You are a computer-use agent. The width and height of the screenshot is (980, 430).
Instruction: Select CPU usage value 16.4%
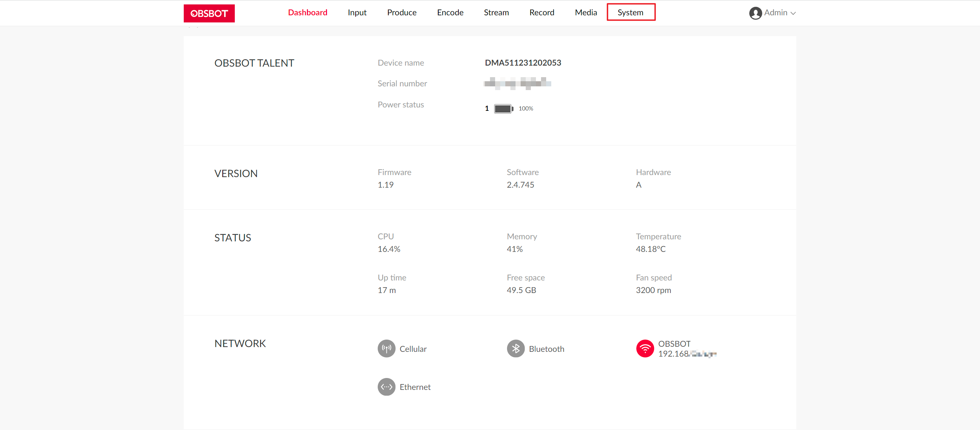pyautogui.click(x=389, y=249)
